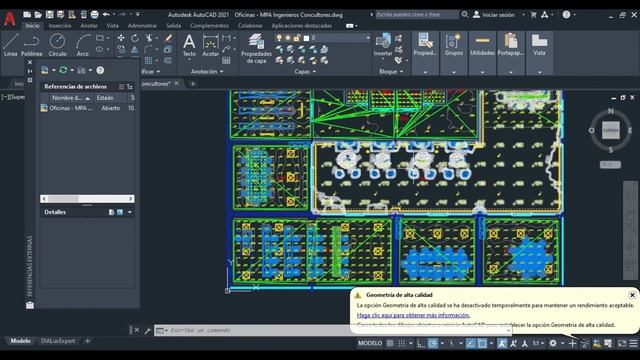The width and height of the screenshot is (640, 360).
Task: Click the Erase (Borrar) tool icon
Action: (168, 38)
